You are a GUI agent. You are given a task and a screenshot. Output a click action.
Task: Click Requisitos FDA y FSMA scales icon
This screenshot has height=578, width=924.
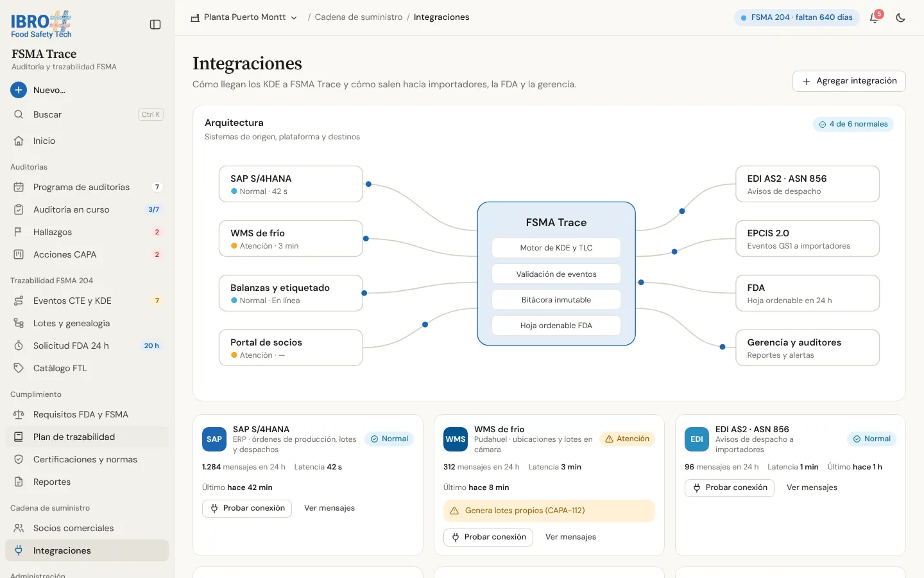19,414
